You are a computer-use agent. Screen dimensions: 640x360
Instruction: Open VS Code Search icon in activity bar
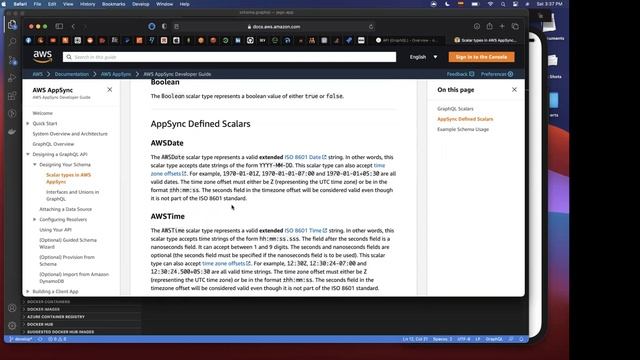pyautogui.click(x=12, y=42)
